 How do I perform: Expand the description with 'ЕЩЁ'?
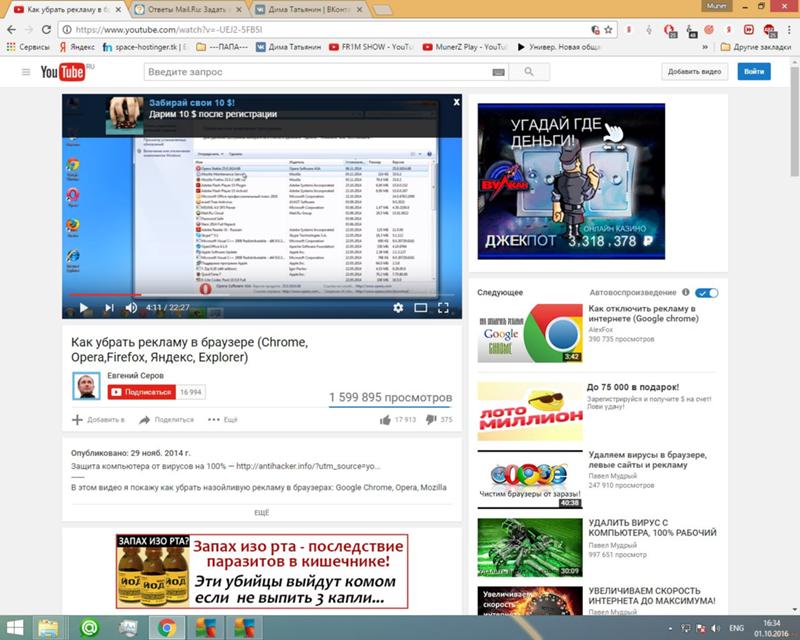point(262,512)
